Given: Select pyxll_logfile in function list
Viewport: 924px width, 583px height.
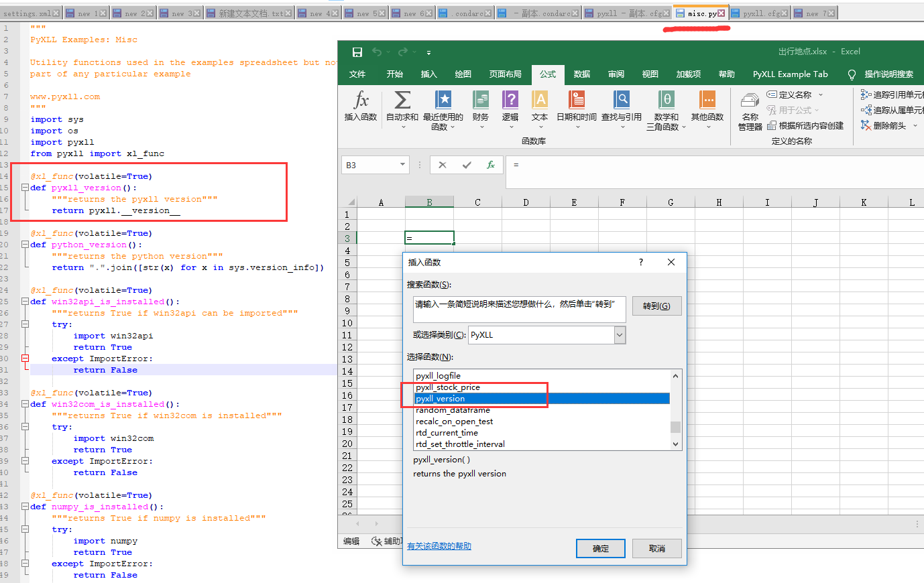Looking at the screenshot, I should click(542, 376).
